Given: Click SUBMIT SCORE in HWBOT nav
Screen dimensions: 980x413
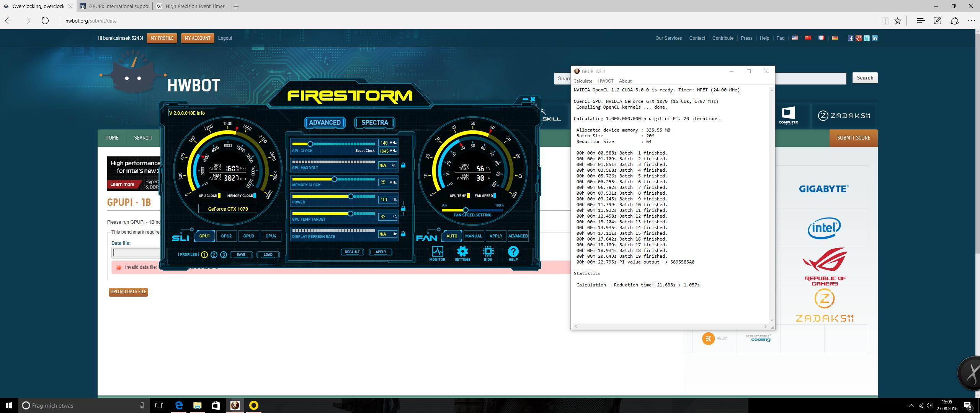Looking at the screenshot, I should coord(853,138).
